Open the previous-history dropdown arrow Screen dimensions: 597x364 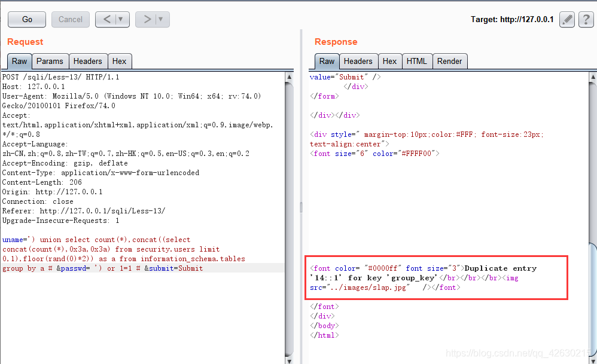coord(121,19)
